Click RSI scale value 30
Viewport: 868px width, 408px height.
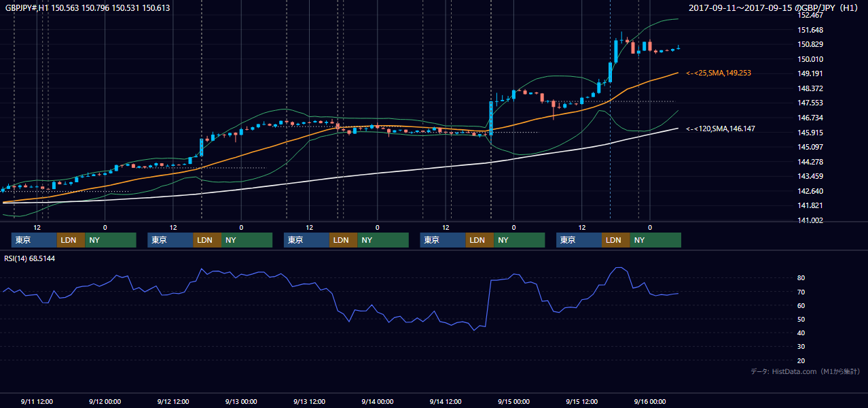801,346
